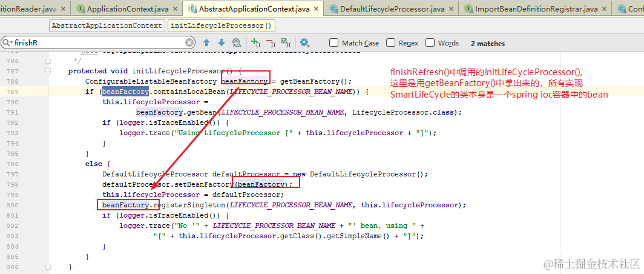Click LifecycleProcessor.class on line 791
Image resolution: width=644 pixels, height=274 pixels.
[x=404, y=112]
